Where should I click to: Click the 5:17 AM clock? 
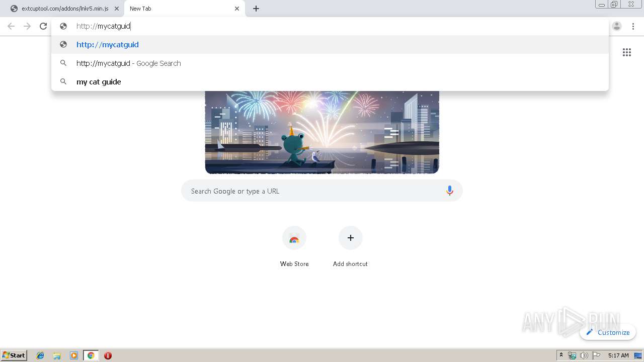point(618,355)
